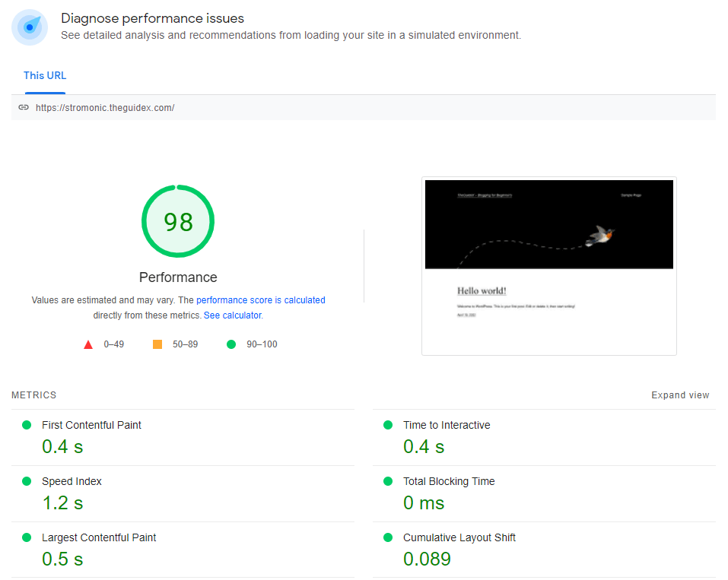Click the Lighthouse gauge logo icon

[29, 27]
